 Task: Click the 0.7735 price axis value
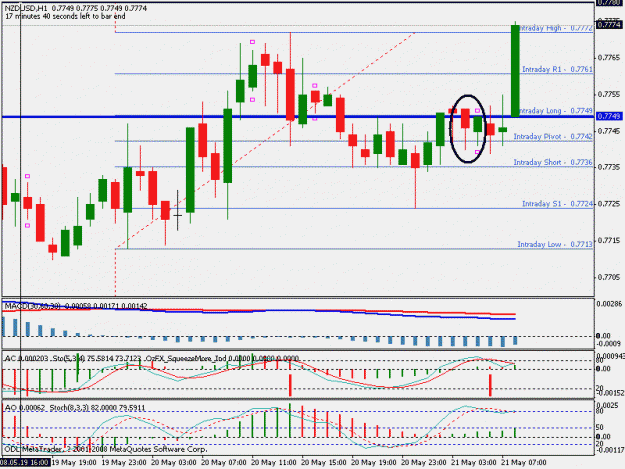point(609,167)
